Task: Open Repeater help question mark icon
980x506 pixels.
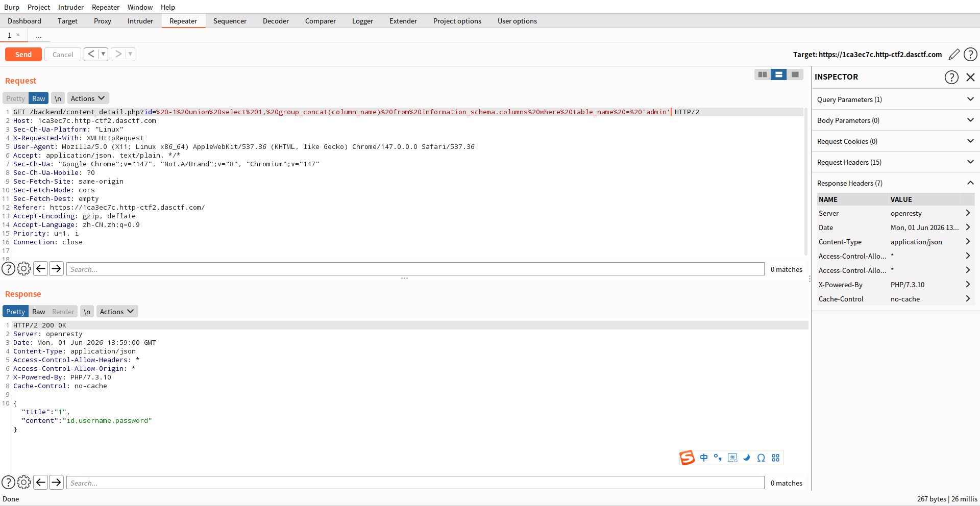Action: click(x=970, y=54)
